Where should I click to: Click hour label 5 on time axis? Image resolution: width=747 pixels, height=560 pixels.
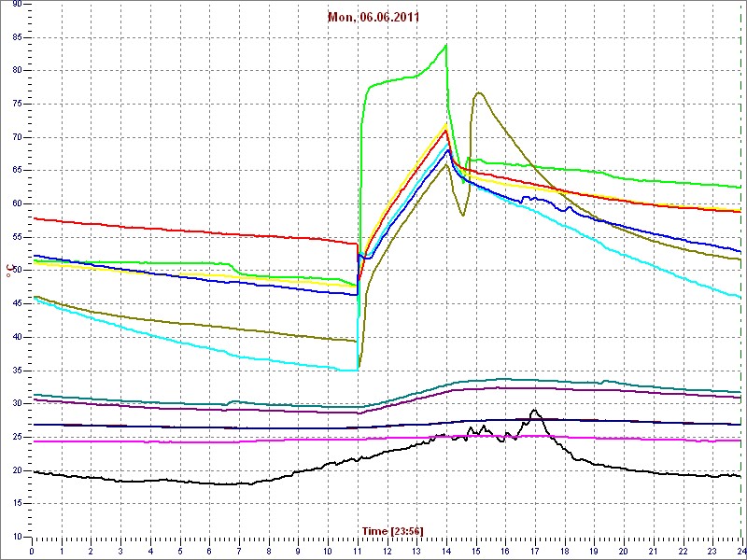pyautogui.click(x=180, y=550)
